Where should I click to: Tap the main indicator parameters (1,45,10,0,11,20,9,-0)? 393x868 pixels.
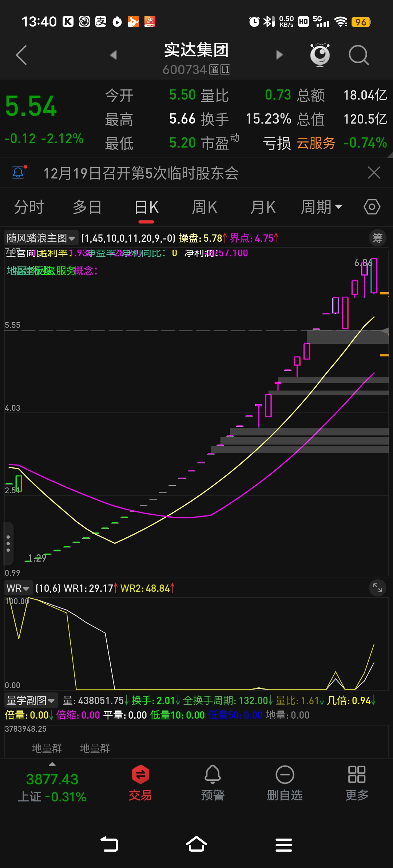[x=128, y=238]
